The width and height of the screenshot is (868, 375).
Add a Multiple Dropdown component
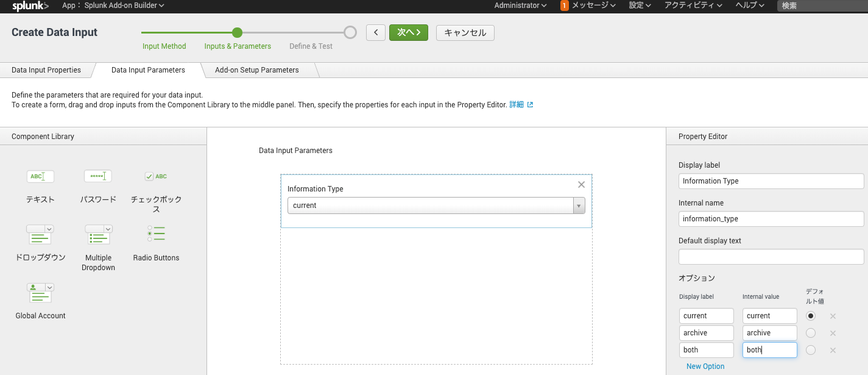click(x=97, y=236)
